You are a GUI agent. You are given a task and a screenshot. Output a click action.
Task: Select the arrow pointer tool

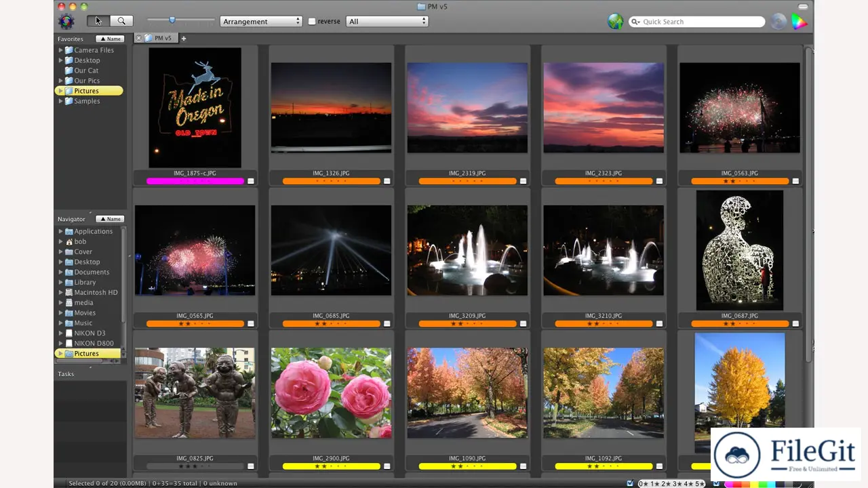point(98,21)
